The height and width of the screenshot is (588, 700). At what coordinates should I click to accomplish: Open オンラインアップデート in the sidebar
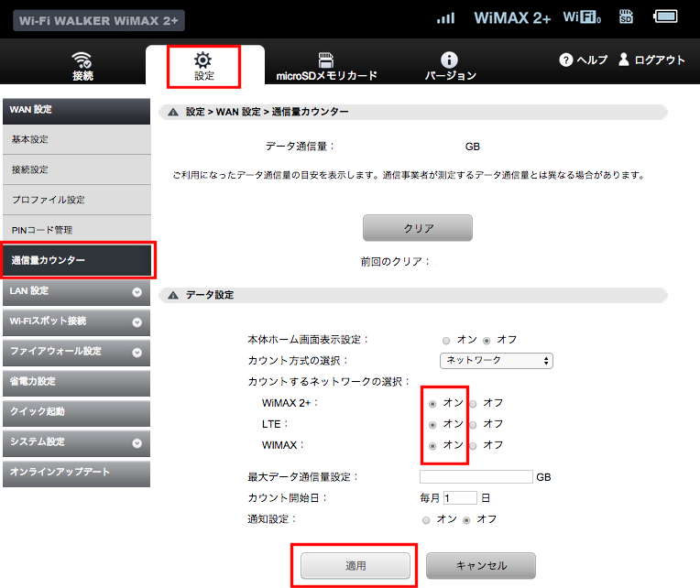(76, 473)
